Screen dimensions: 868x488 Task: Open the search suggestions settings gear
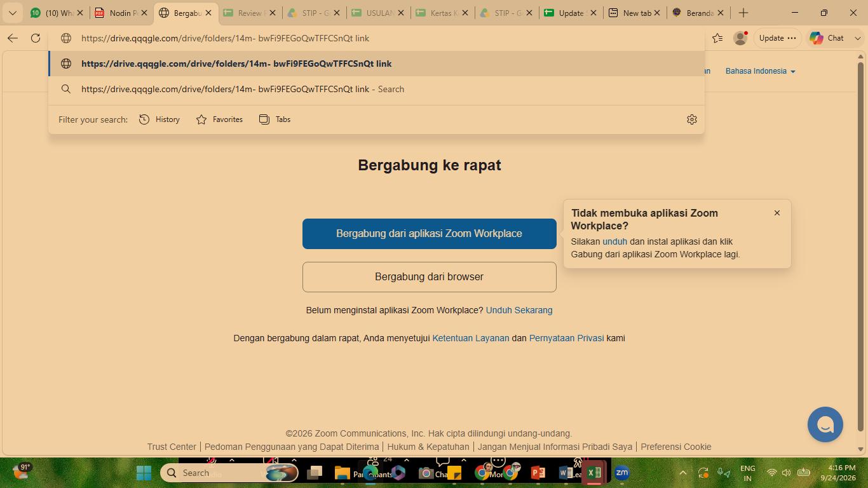click(x=692, y=119)
